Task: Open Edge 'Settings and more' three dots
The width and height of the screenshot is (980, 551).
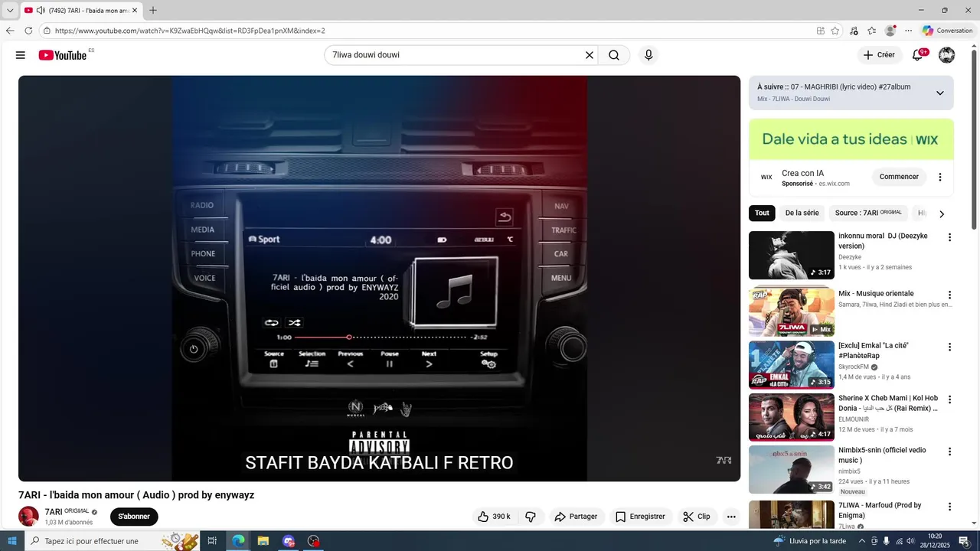Action: click(909, 31)
